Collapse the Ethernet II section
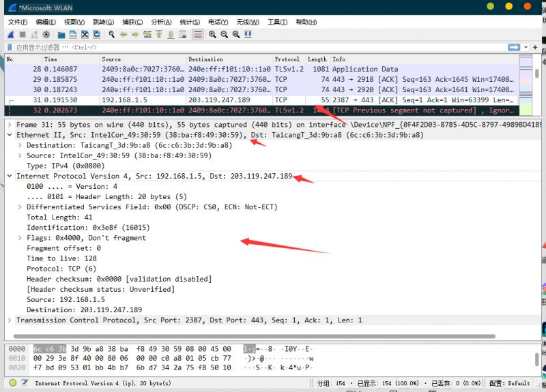Viewport: 546px width, 392px height. click(10, 135)
